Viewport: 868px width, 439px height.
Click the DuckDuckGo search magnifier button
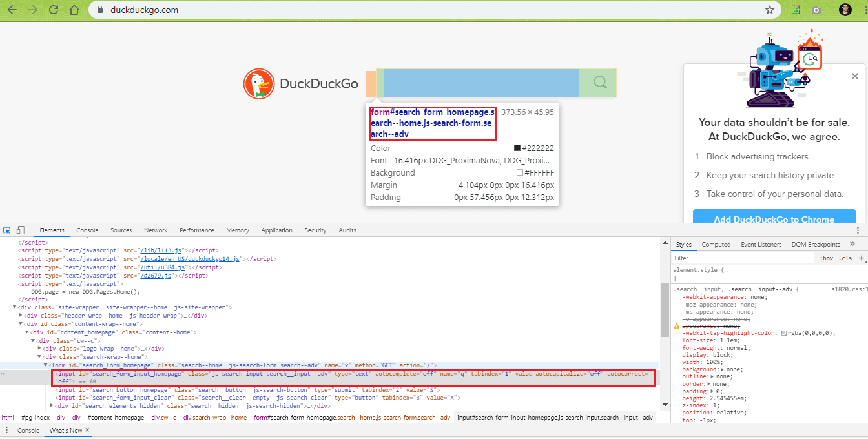coord(600,83)
